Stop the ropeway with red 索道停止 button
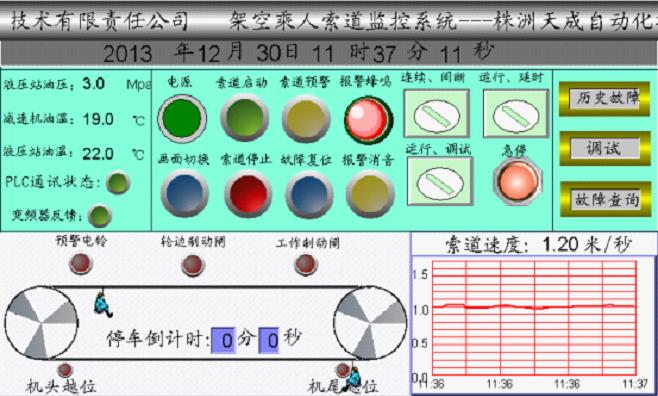658x396 pixels. [x=248, y=194]
